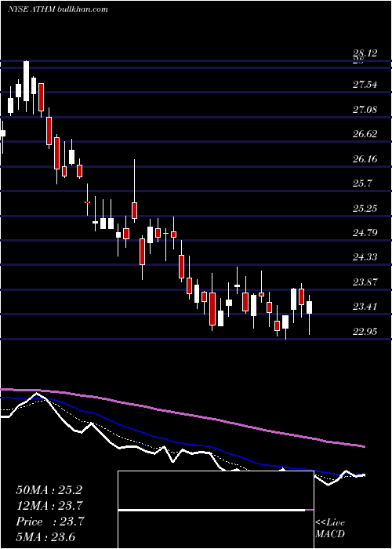Click the 24.33 price level label
The image size is (392, 549).
click(x=365, y=257)
